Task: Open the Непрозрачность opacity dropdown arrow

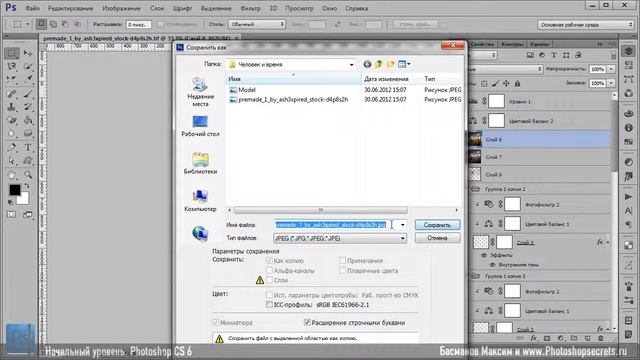Action: 611,69
